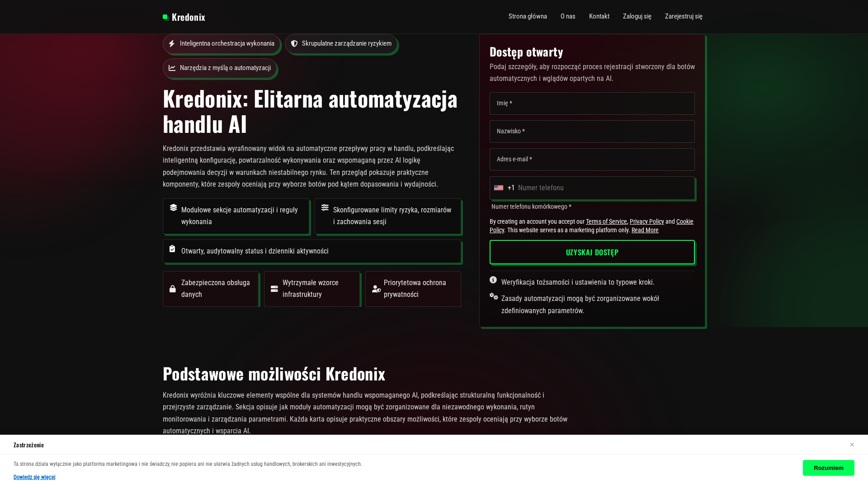Close the Zastrzeżenie disclaimer banner with X

(x=852, y=445)
